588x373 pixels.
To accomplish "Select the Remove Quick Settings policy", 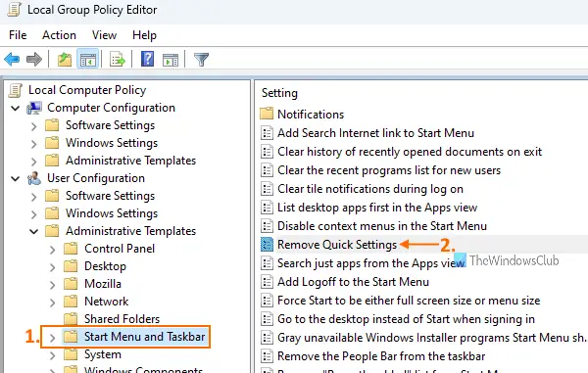I will tap(337, 245).
